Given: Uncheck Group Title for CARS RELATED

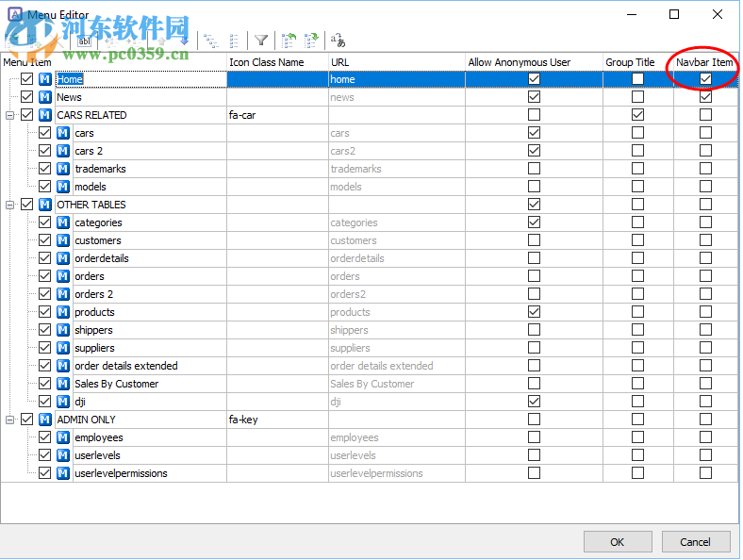Looking at the screenshot, I should click(637, 115).
